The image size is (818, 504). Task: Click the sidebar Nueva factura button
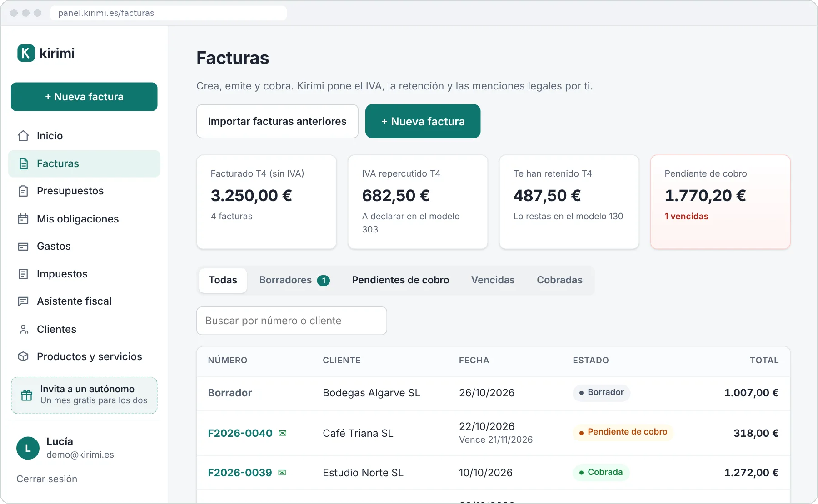[84, 97]
